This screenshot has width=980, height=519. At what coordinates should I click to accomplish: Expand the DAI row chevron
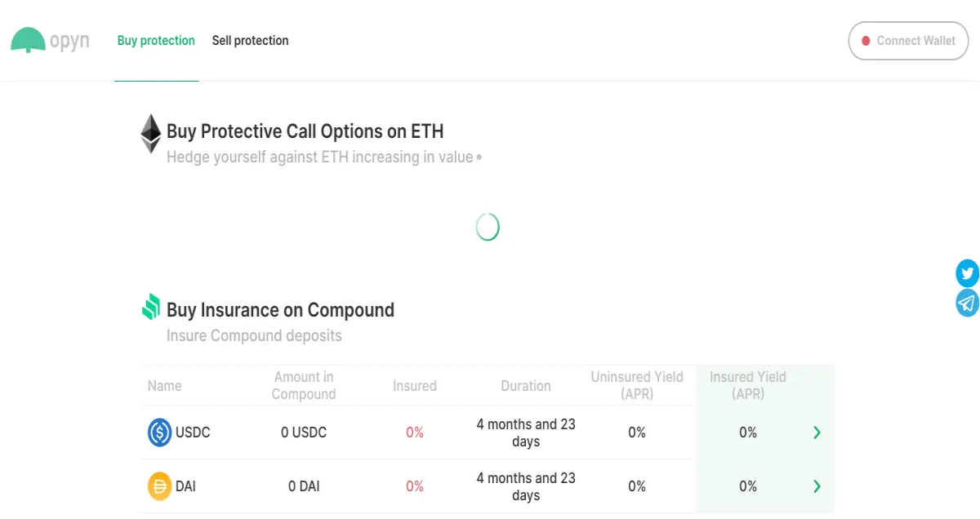(x=817, y=486)
